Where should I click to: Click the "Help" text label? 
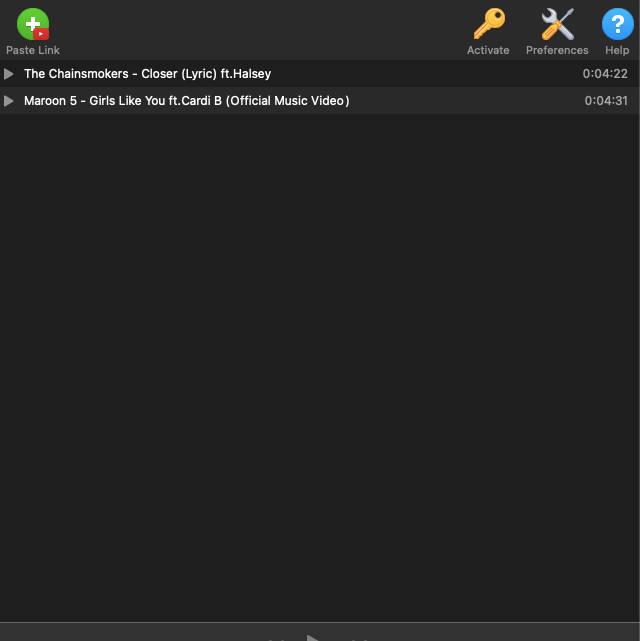(617, 50)
